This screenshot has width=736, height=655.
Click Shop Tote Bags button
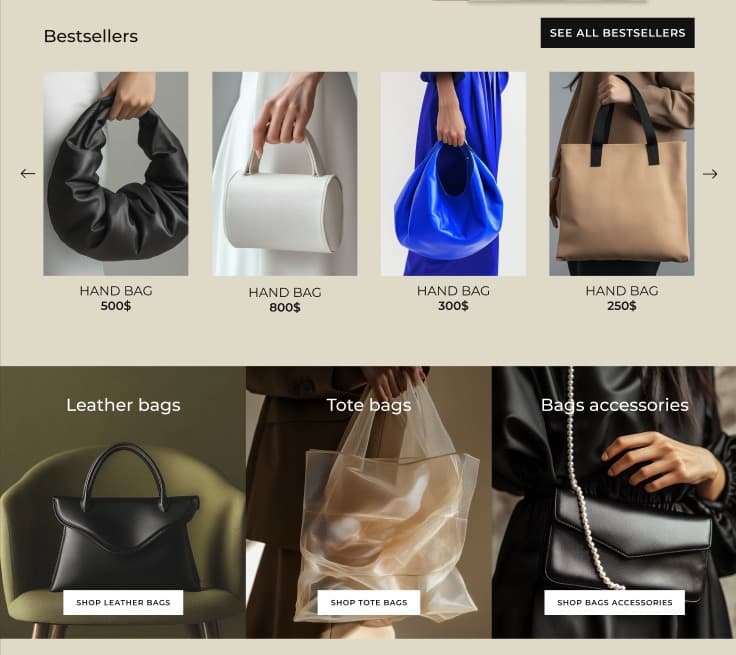coord(368,602)
